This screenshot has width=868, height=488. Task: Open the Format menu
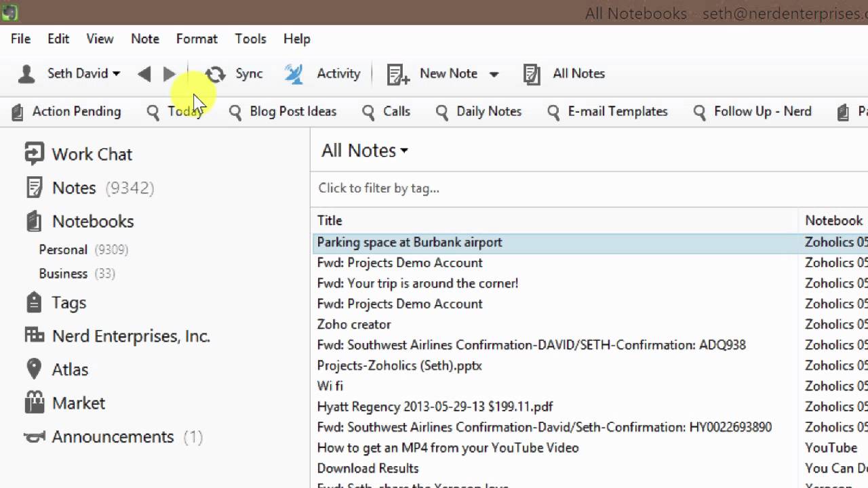(197, 39)
